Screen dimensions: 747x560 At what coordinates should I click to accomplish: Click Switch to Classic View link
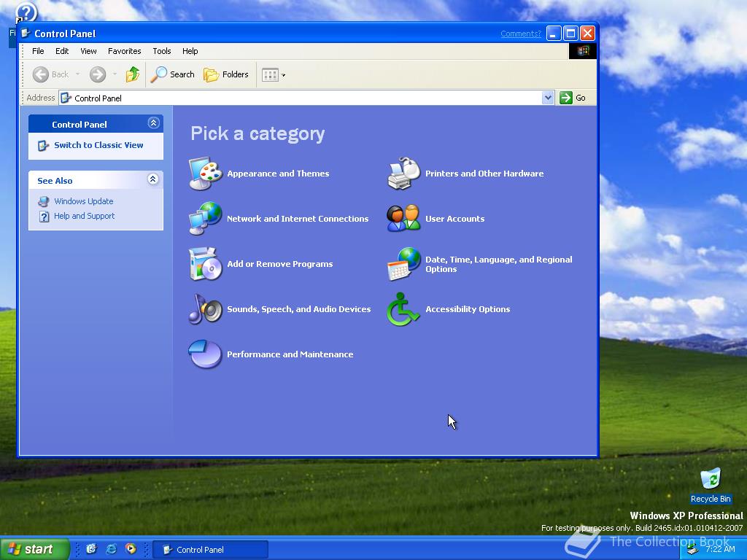click(98, 145)
